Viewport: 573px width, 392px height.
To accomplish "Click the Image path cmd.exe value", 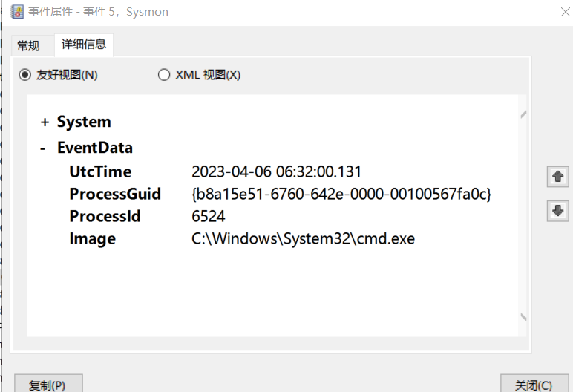I will click(x=303, y=239).
